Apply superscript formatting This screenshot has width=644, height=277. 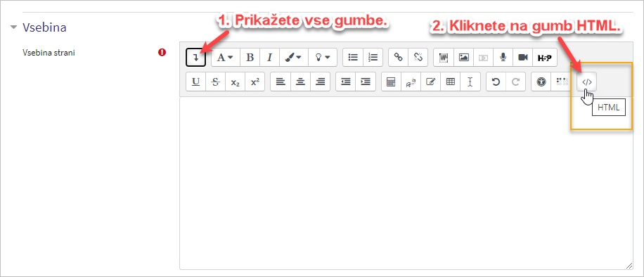pos(255,82)
